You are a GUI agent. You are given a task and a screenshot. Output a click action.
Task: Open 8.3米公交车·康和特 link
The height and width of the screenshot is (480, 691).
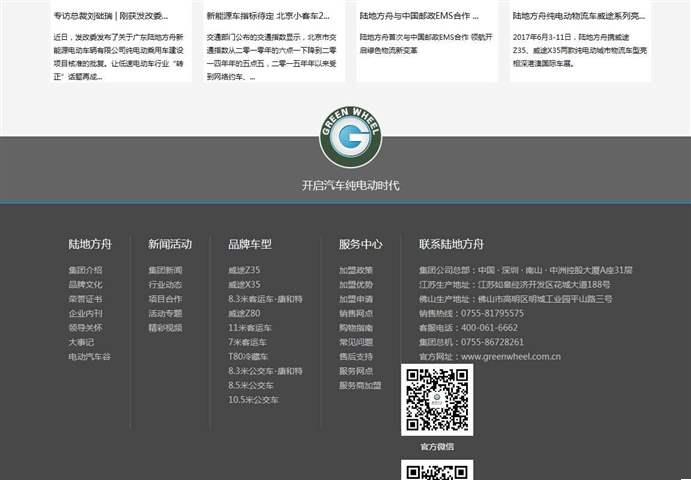265,371
